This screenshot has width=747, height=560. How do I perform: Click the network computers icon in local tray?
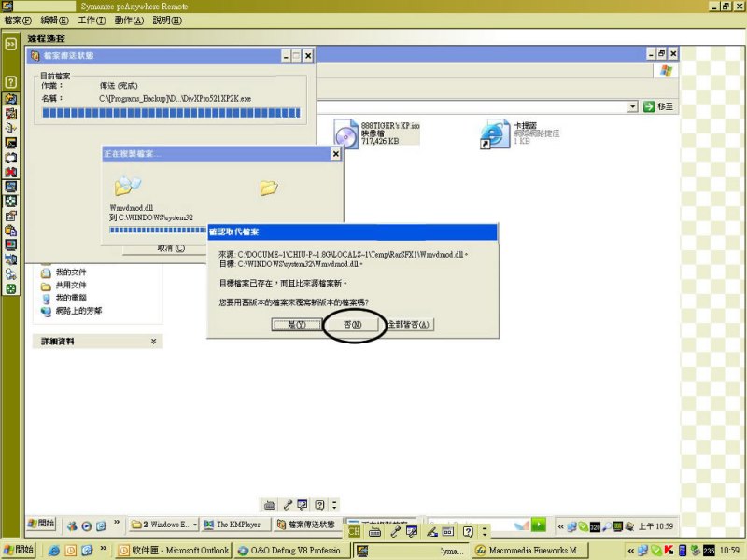pyautogui.click(x=642, y=551)
